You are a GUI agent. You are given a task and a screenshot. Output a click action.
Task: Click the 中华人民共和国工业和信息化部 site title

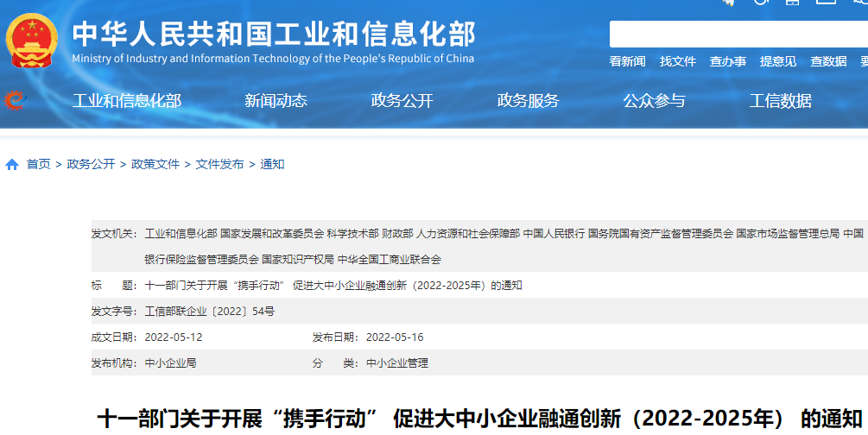click(x=274, y=35)
